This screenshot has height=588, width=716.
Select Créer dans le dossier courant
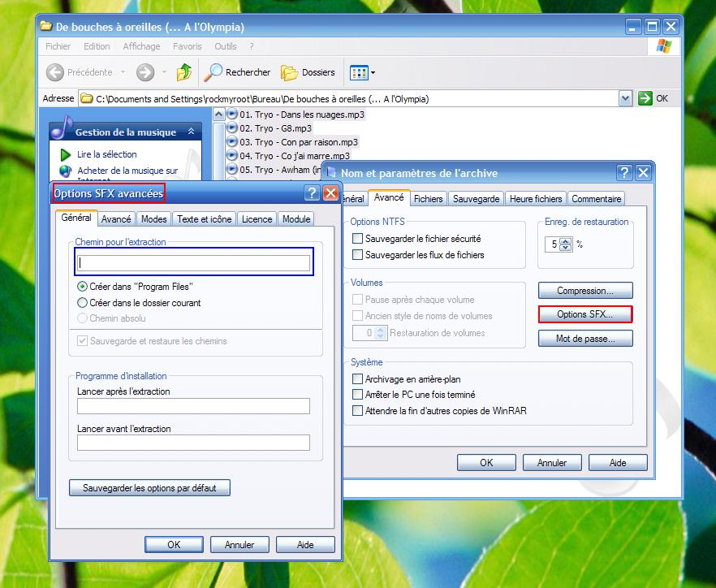coord(83,303)
